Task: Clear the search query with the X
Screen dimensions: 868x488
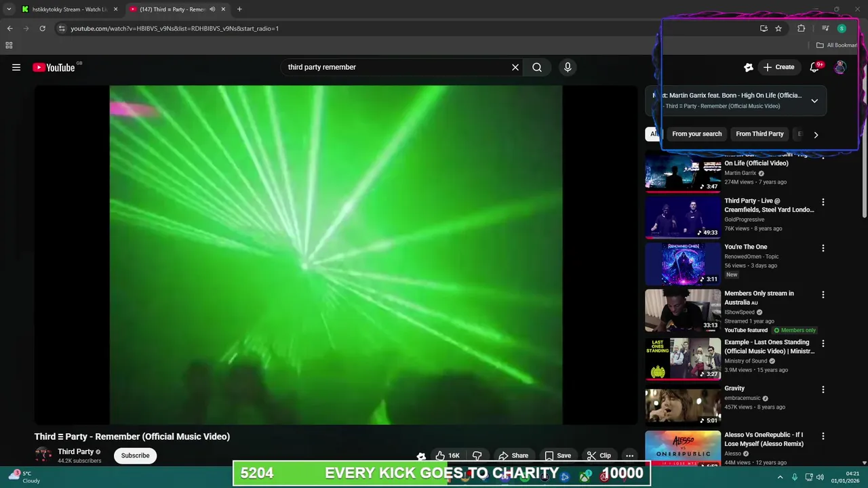Action: pos(515,67)
